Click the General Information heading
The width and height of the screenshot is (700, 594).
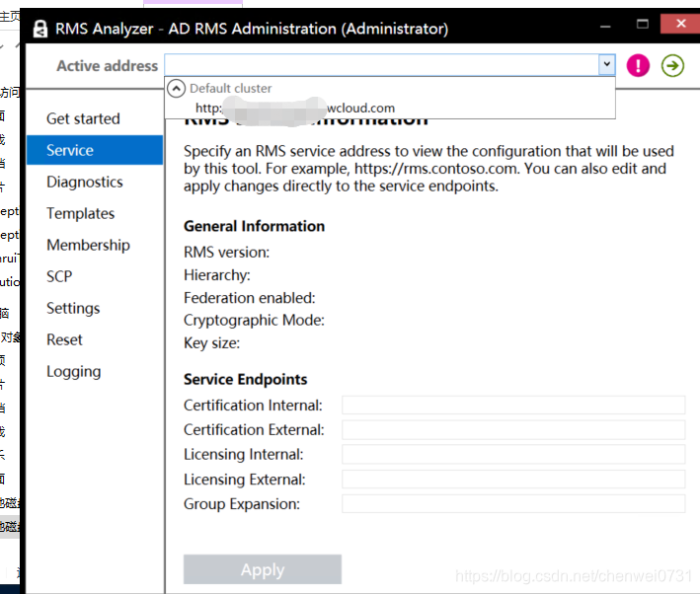tap(254, 226)
